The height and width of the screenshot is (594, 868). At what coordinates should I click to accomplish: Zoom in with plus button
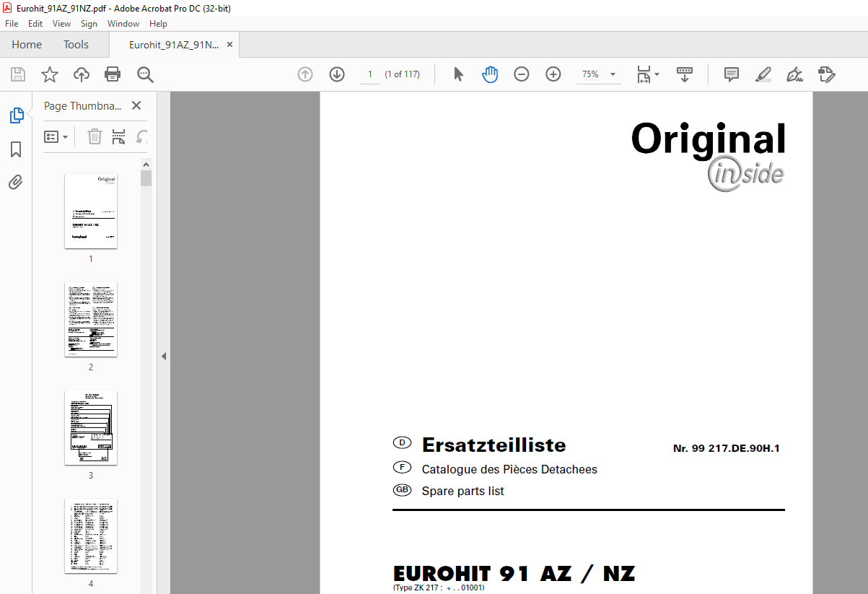[x=553, y=74]
